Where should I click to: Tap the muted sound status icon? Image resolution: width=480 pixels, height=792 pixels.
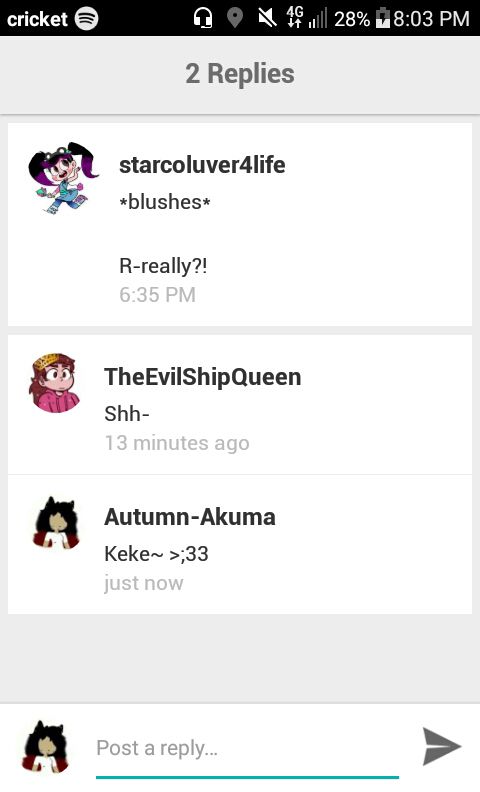pyautogui.click(x=267, y=18)
